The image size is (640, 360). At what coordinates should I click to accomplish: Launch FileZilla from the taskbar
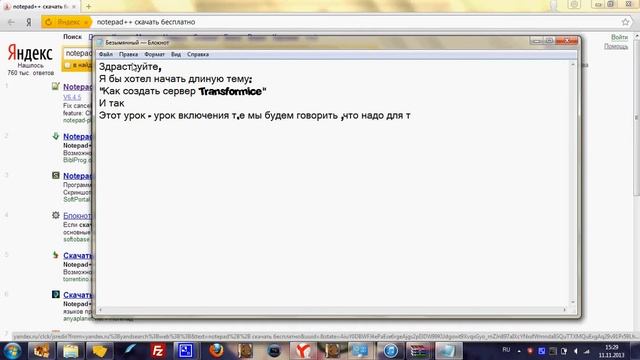158,351
